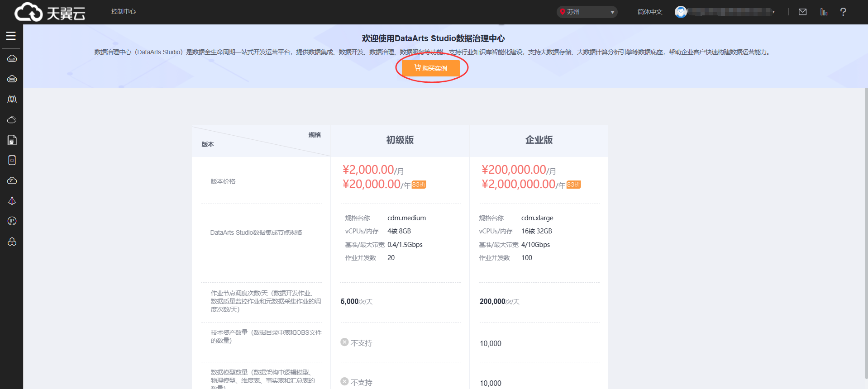
Task: Click the 0.4/1.5Gbps bandwidth value
Action: (405, 245)
